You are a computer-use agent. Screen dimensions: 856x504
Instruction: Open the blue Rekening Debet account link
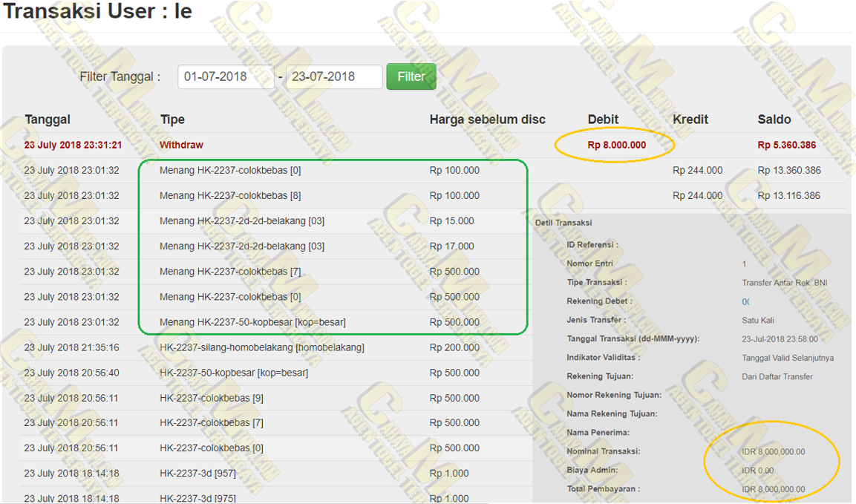point(745,302)
